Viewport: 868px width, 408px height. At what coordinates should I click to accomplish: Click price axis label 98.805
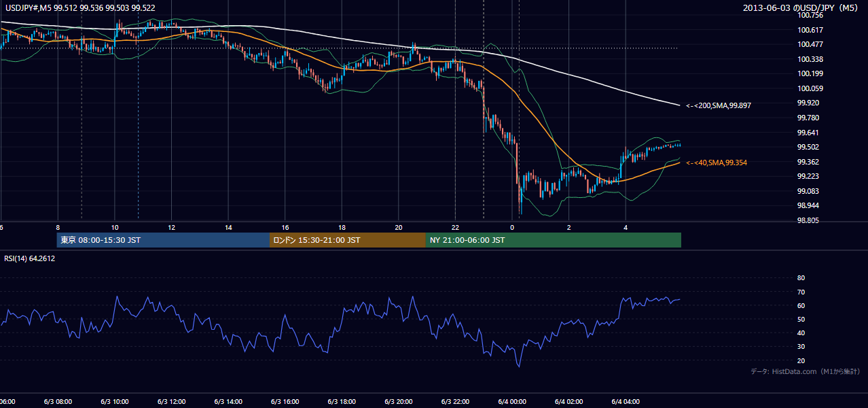[x=808, y=220]
